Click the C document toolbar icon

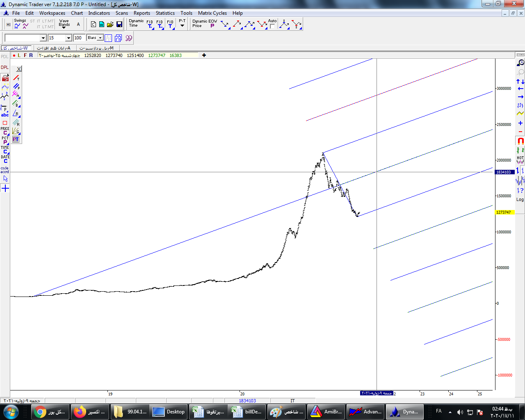coord(94,25)
